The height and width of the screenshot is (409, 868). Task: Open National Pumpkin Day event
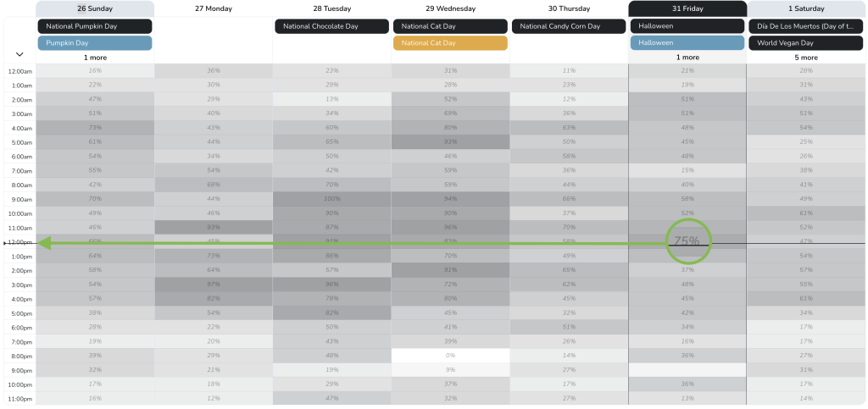(x=95, y=26)
